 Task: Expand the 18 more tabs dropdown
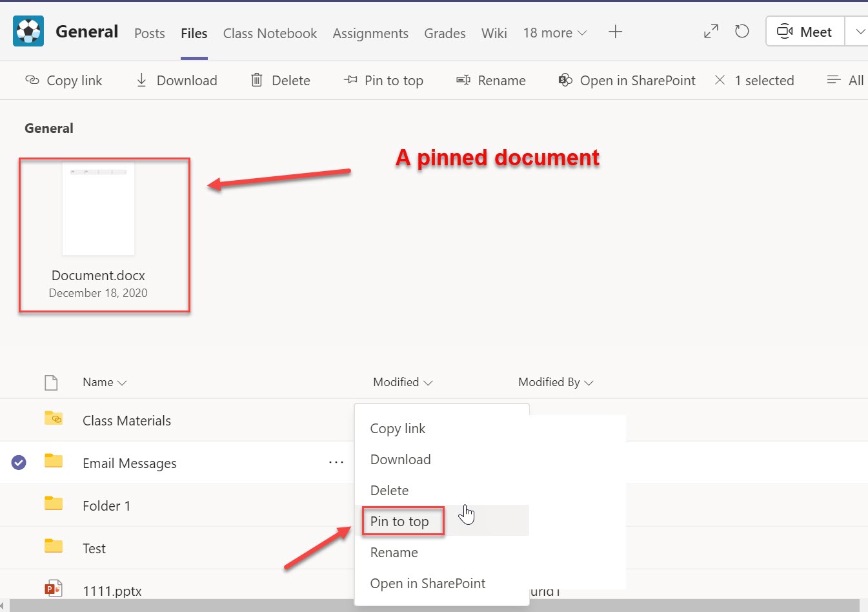(555, 33)
